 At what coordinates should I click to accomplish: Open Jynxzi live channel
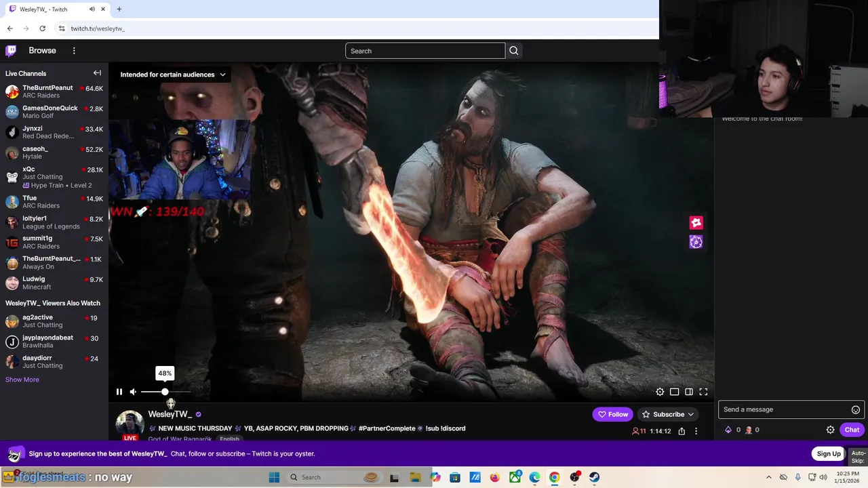54,132
